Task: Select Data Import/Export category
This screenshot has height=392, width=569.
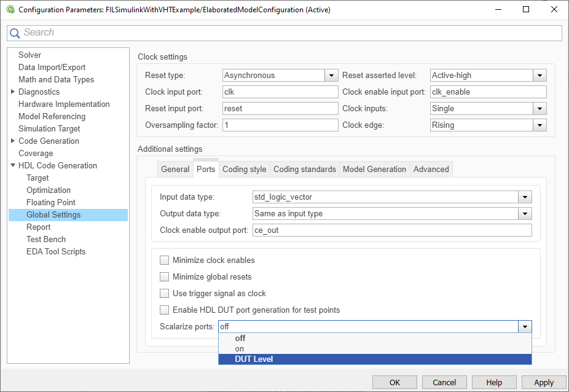Action: pos(52,67)
